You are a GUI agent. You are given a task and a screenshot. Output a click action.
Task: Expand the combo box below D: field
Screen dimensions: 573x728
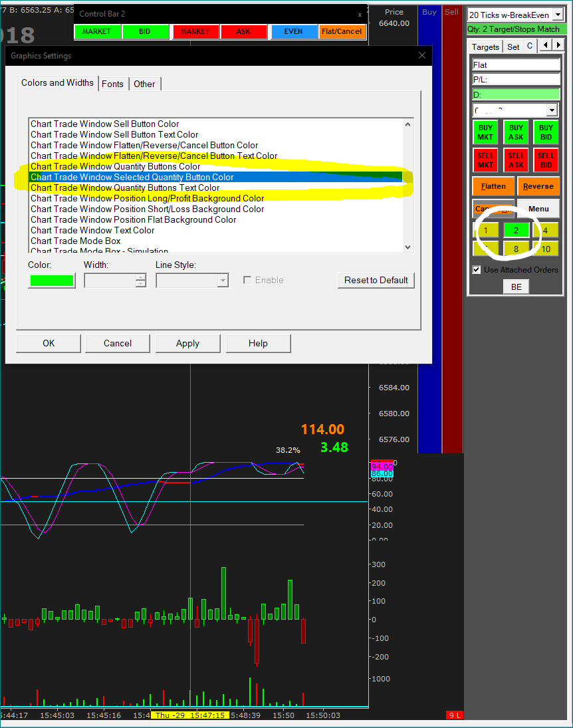click(552, 110)
